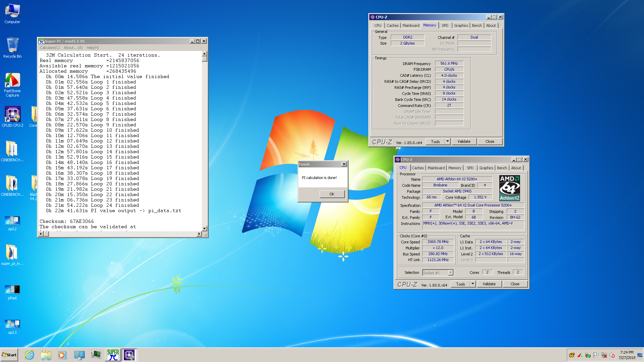Click OK in the Finish dialog
Screen dimensions: 644x362
pyautogui.click(x=332, y=194)
